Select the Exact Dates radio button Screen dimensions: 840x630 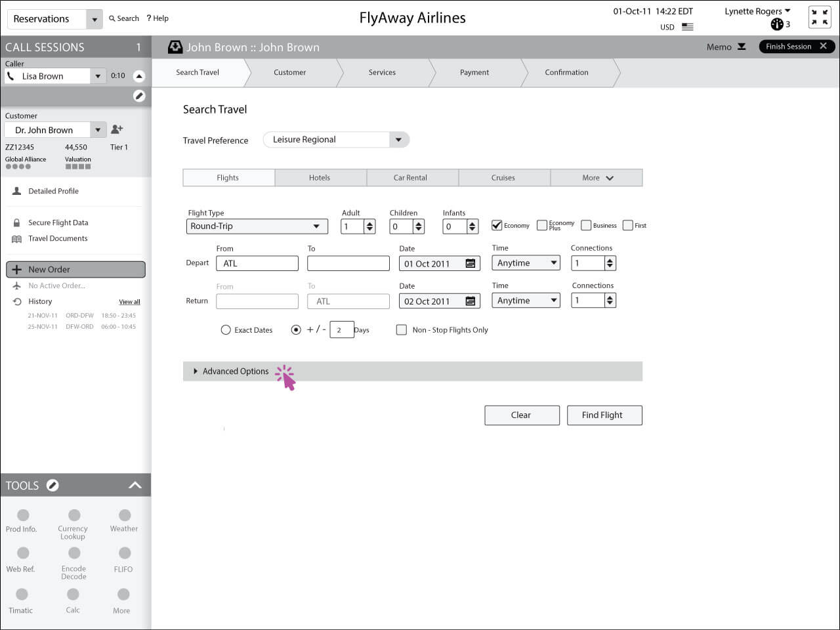tap(226, 330)
